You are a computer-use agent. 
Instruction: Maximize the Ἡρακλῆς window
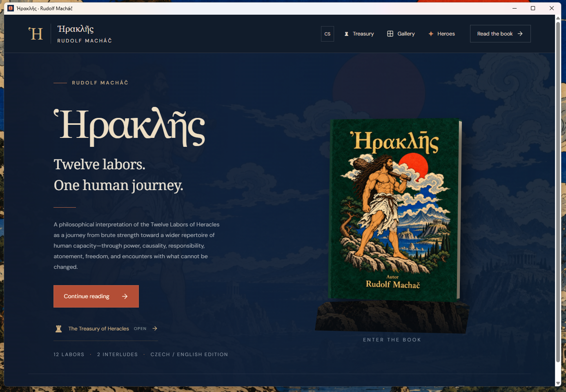pos(533,8)
